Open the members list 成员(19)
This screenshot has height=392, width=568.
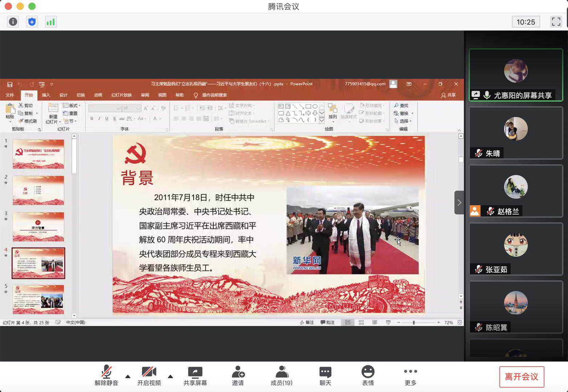pyautogui.click(x=281, y=376)
